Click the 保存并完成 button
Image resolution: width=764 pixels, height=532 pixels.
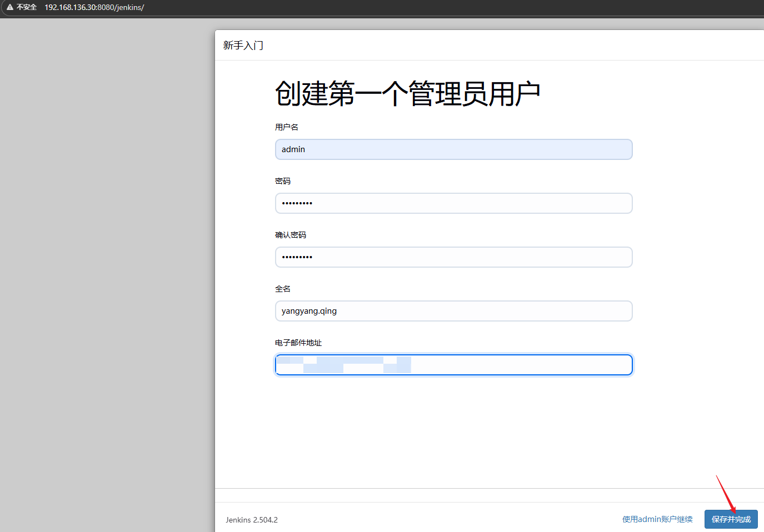pyautogui.click(x=731, y=519)
